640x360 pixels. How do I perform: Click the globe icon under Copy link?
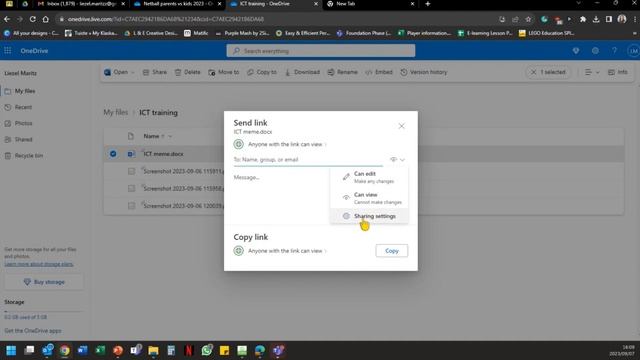pos(239,251)
